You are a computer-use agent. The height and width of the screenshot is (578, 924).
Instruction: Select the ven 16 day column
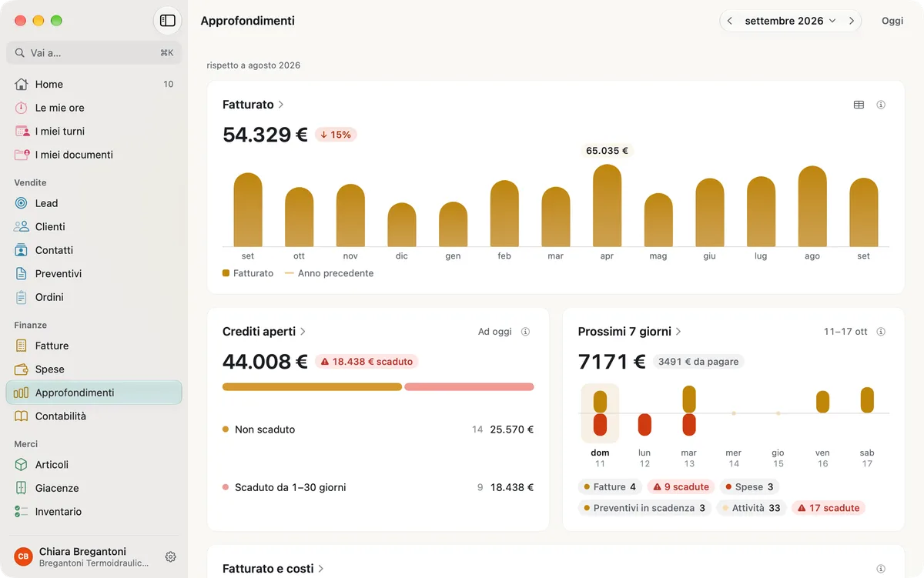(822, 425)
